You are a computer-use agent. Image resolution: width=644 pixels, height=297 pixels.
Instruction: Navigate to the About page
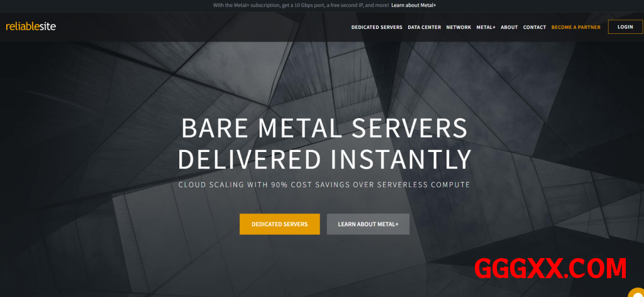509,28
